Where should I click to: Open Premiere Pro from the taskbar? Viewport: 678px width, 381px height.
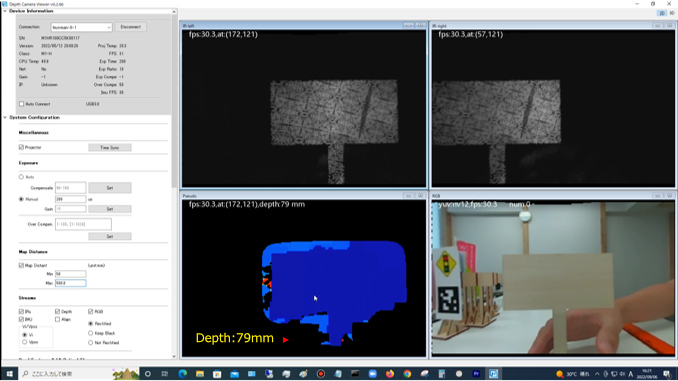(x=476, y=374)
